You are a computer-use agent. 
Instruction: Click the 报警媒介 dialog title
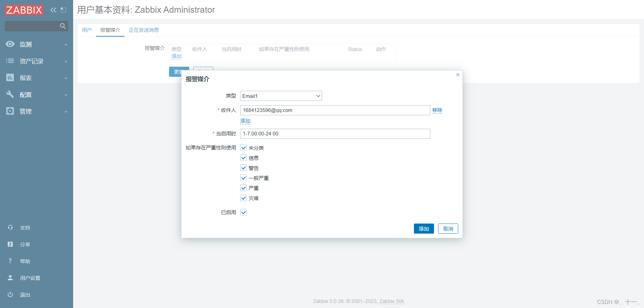(x=198, y=79)
